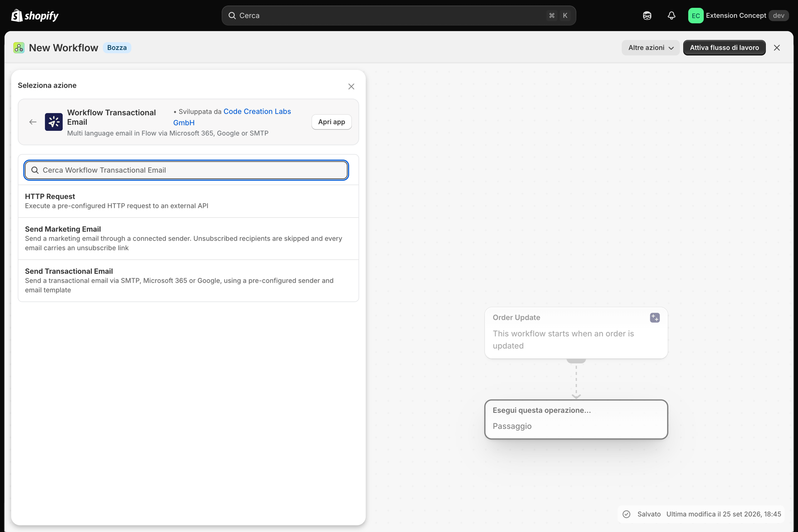
Task: Select the Order Update trigger card
Action: coord(576,332)
